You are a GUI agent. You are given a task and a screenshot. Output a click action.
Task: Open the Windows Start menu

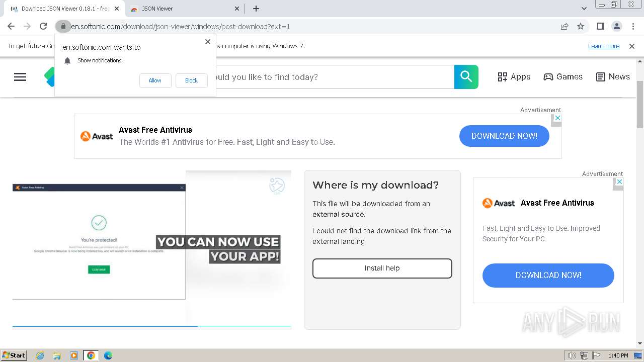(x=14, y=355)
